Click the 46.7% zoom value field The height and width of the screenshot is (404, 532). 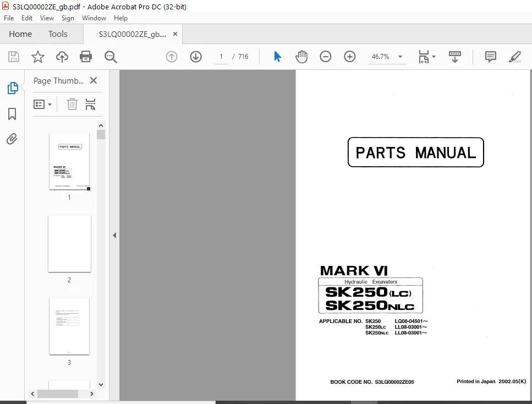tap(380, 57)
